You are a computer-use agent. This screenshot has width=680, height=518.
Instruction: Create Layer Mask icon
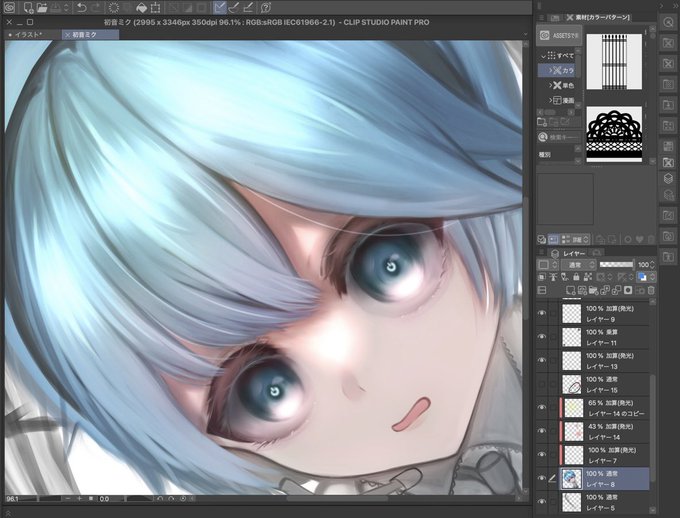[x=628, y=290]
